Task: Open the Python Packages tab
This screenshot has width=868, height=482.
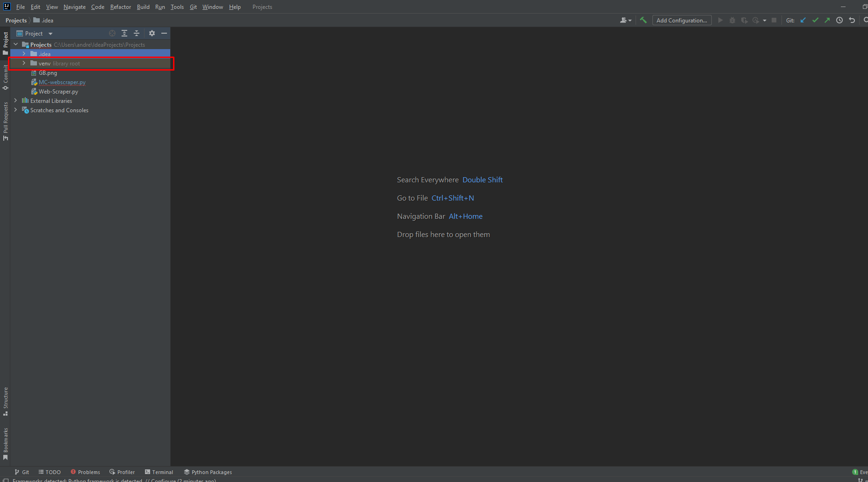Action: click(x=208, y=472)
